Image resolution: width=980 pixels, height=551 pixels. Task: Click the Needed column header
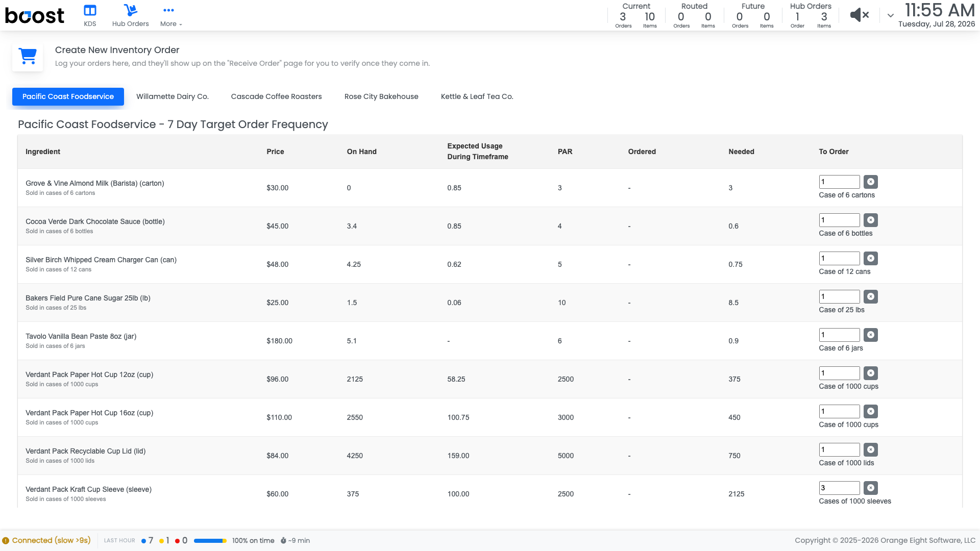click(741, 152)
